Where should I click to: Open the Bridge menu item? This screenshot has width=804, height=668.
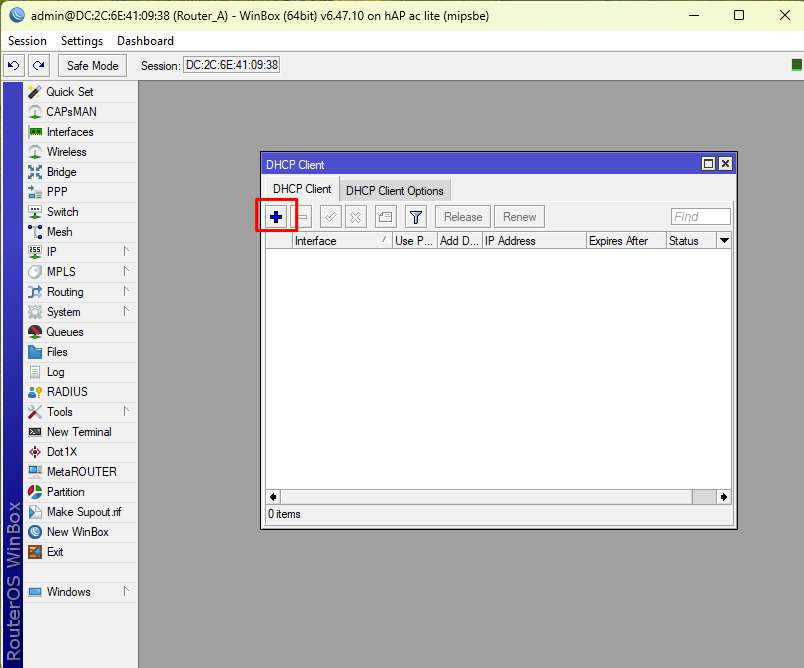[x=61, y=172]
